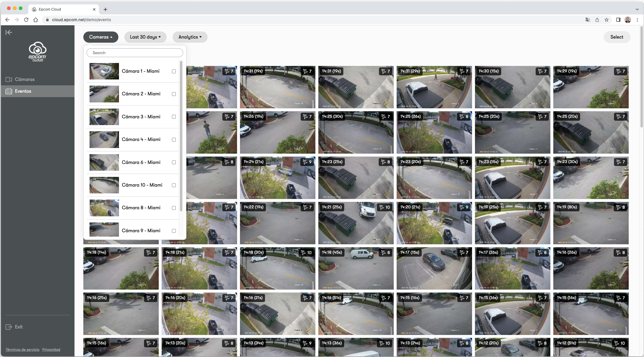This screenshot has height=357, width=644.
Task: Open a new browser tab with plus icon
Action: 105,9
